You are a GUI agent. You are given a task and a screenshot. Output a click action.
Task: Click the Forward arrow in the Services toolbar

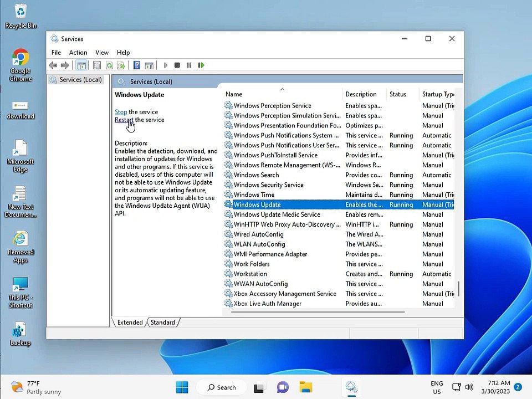(x=65, y=65)
